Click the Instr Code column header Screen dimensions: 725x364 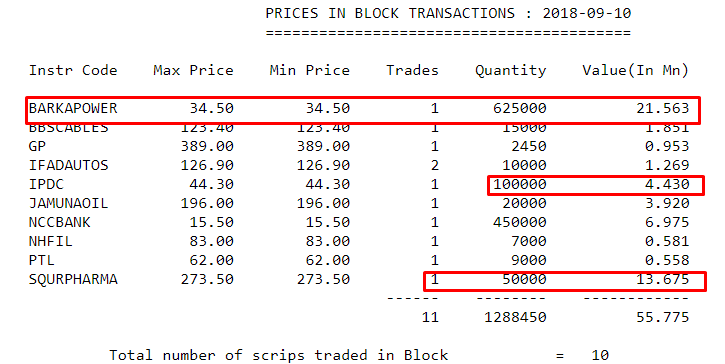coord(73,70)
